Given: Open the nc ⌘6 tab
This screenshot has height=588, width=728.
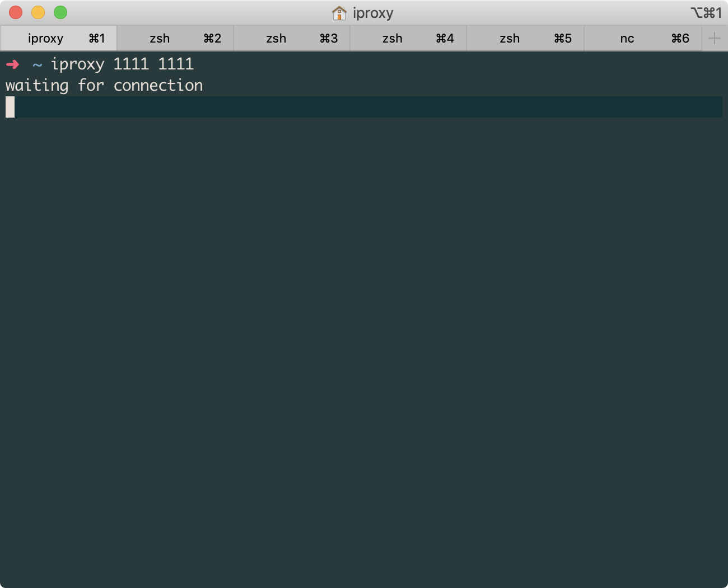Looking at the screenshot, I should tap(641, 38).
